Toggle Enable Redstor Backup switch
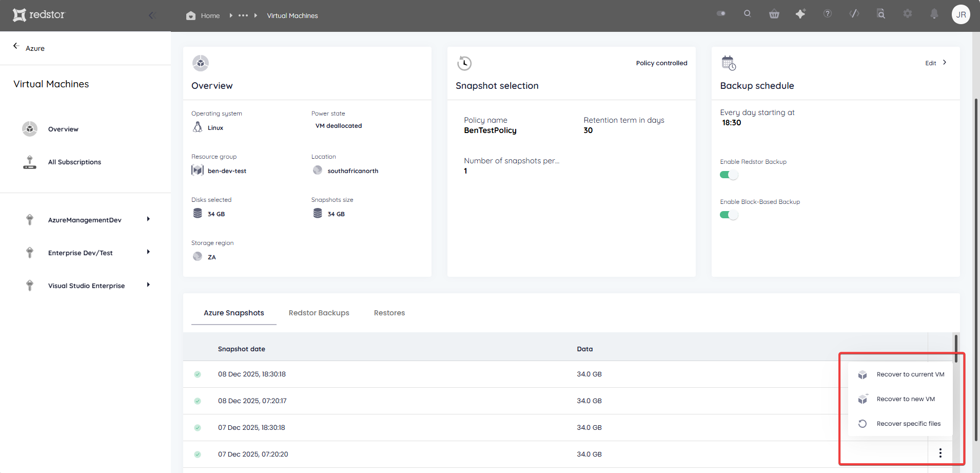This screenshot has height=473, width=980. pyautogui.click(x=729, y=175)
